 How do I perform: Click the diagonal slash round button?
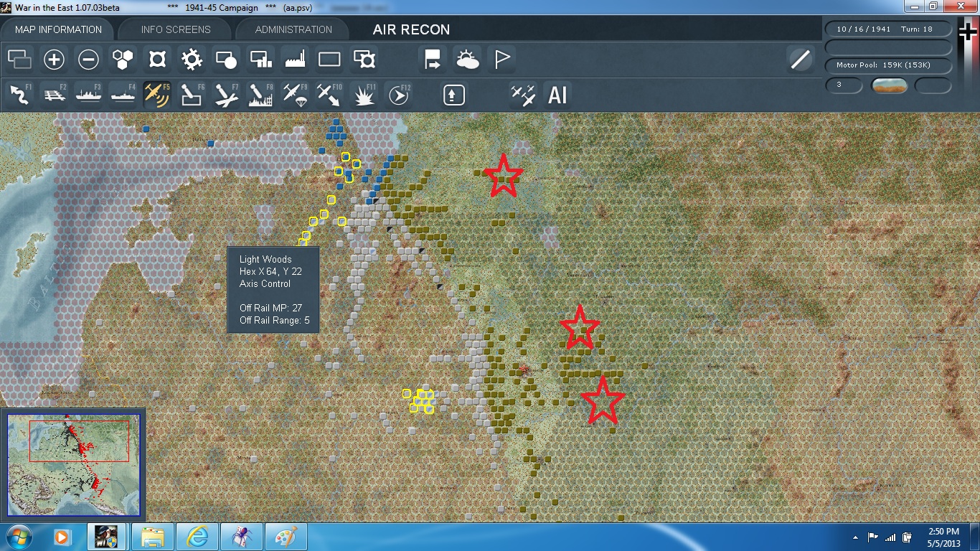[x=800, y=60]
